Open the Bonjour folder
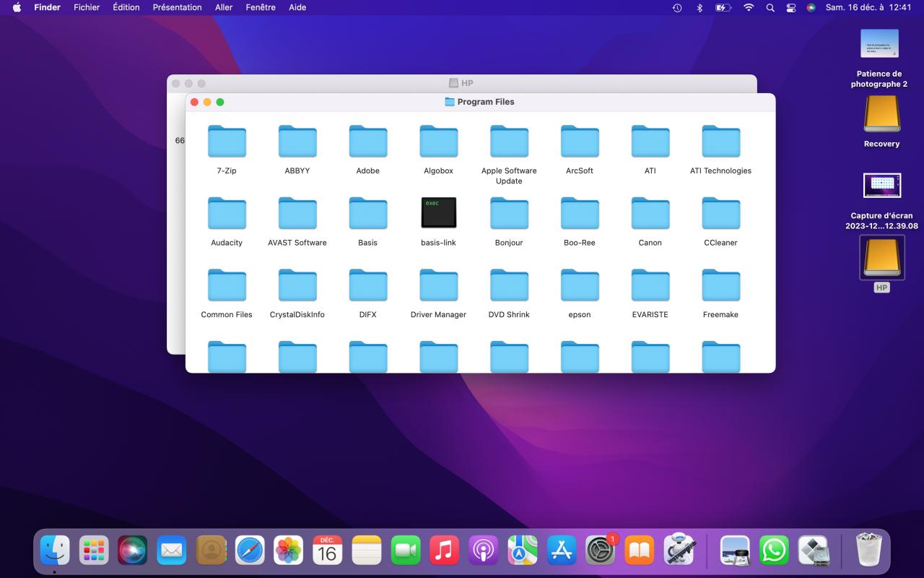Screen dimensions: 924x578 click(x=509, y=213)
